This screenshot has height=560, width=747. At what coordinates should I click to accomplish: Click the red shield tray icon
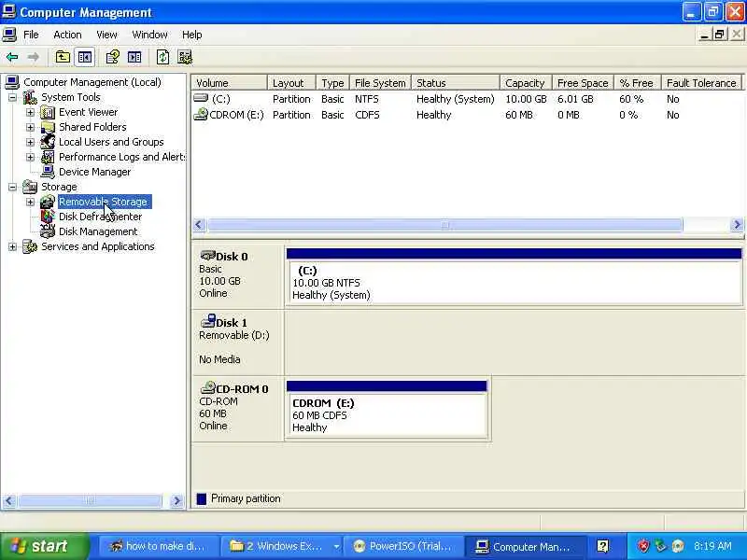(643, 546)
